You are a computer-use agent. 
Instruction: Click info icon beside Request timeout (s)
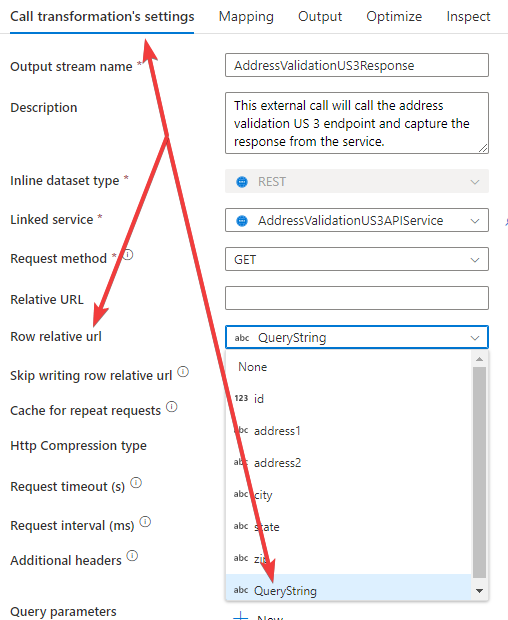point(136,483)
